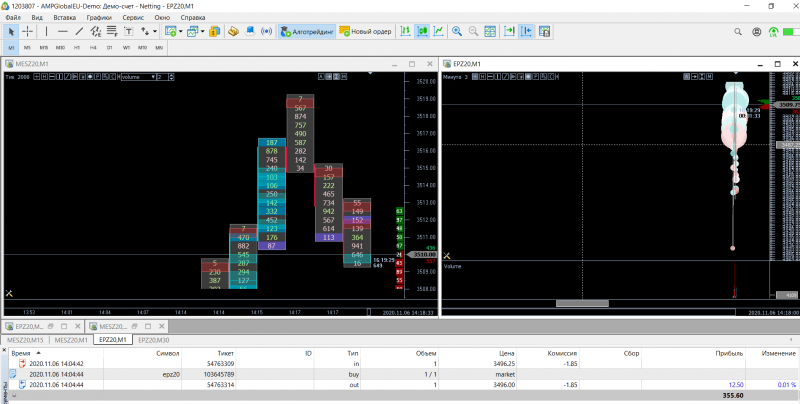Click the arrows objects tool icon
The image size is (800, 404).
click(145, 32)
